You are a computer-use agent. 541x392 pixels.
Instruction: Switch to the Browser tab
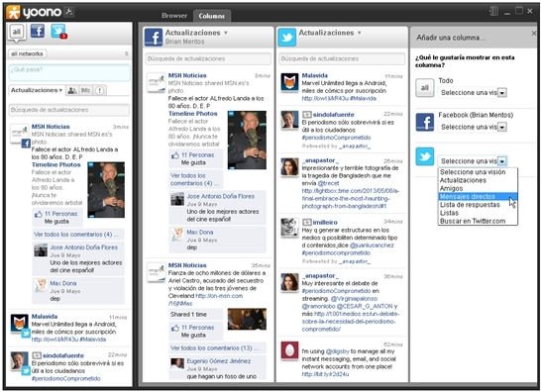(174, 16)
